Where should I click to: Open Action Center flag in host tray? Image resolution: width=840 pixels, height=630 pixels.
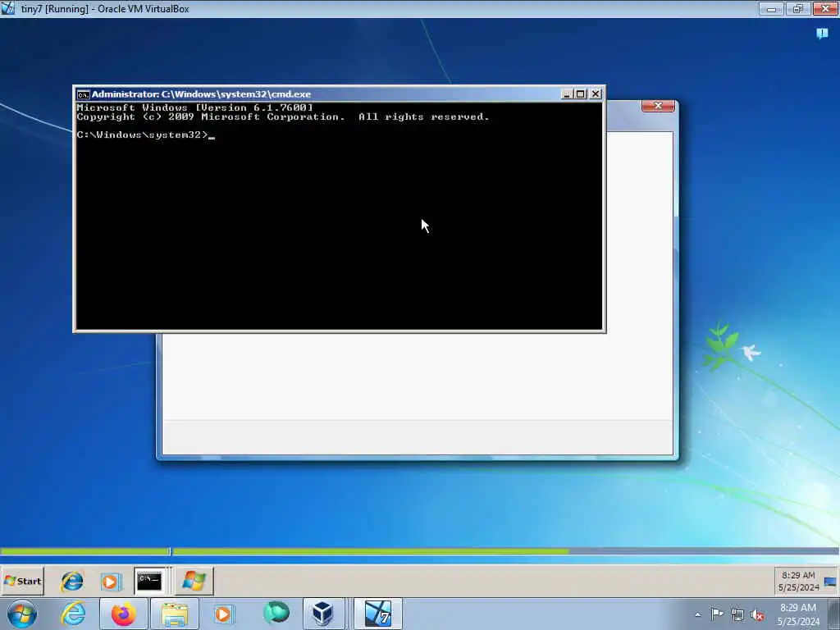coord(717,614)
